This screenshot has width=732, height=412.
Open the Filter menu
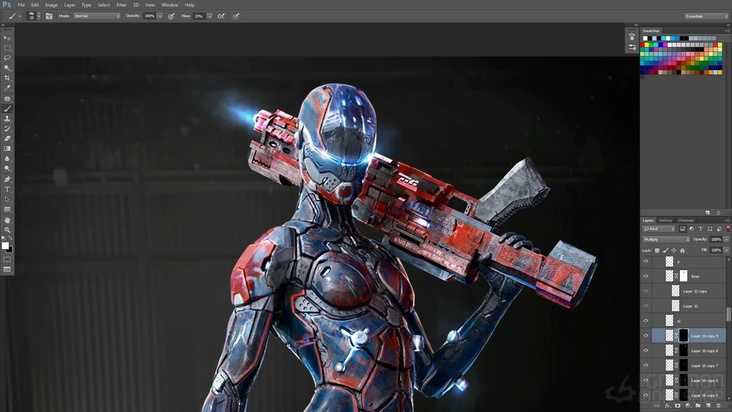click(121, 5)
